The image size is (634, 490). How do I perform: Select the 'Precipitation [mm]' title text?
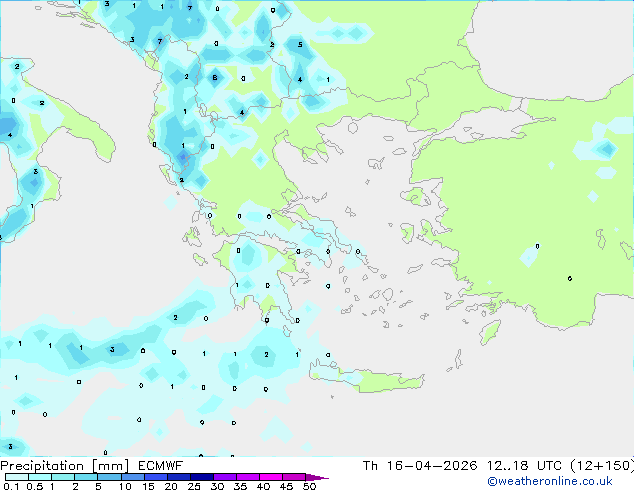pos(65,466)
